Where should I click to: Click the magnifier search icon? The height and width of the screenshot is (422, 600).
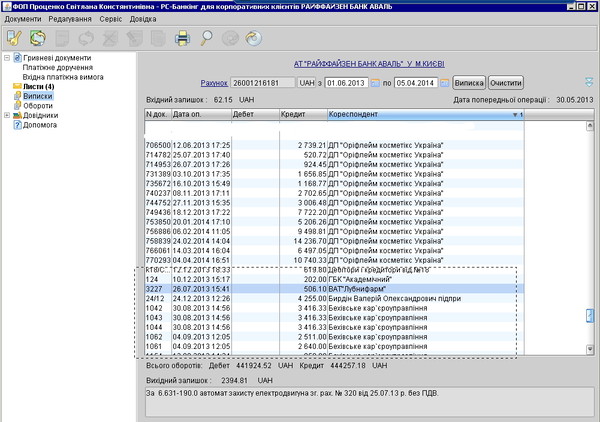coord(206,38)
